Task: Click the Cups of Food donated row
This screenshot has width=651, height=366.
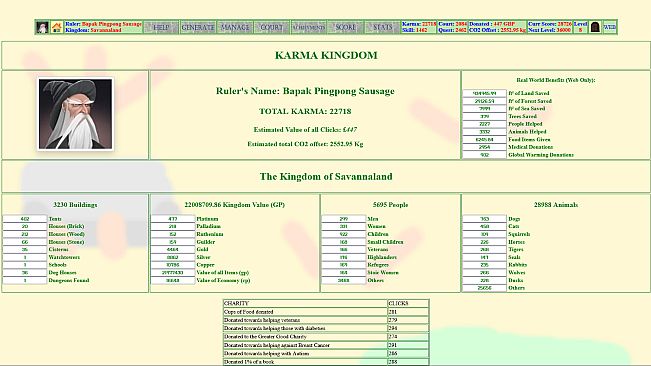Action: pyautogui.click(x=326, y=312)
